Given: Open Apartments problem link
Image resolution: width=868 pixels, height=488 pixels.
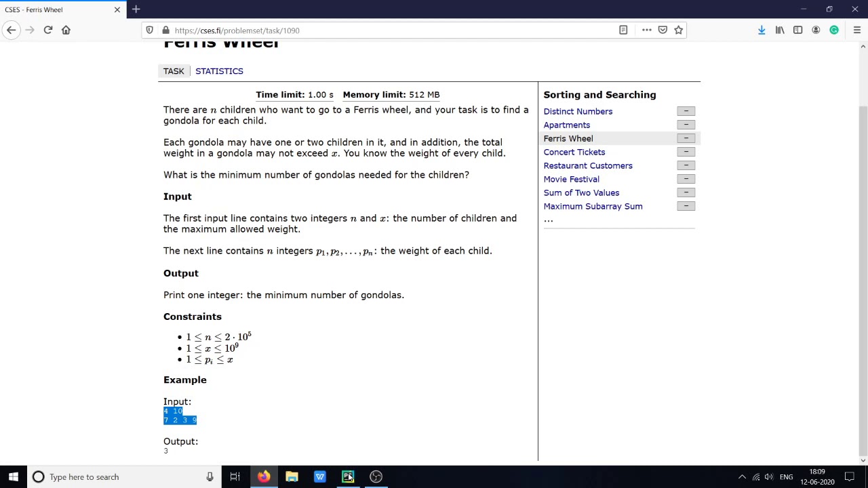Looking at the screenshot, I should pyautogui.click(x=567, y=125).
